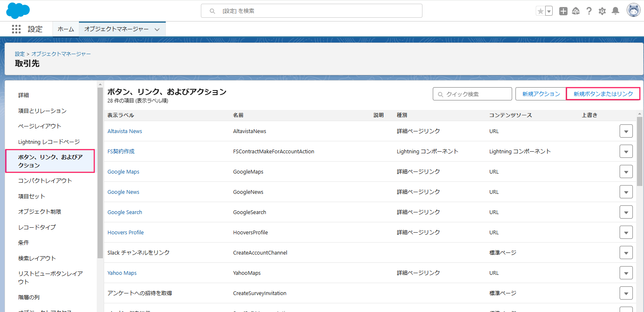Sort by the コンテンツソース column header
The width and height of the screenshot is (644, 312).
point(510,115)
